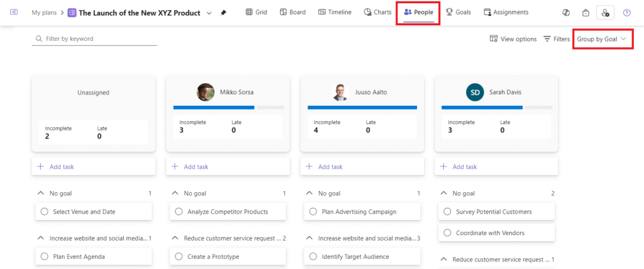644x269 pixels.
Task: Collapse Increase website group under Unassigned
Action: (x=40, y=238)
